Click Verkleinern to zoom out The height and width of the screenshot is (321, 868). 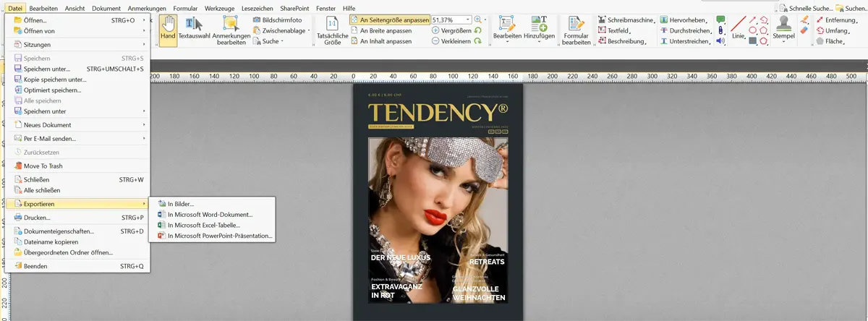(451, 41)
